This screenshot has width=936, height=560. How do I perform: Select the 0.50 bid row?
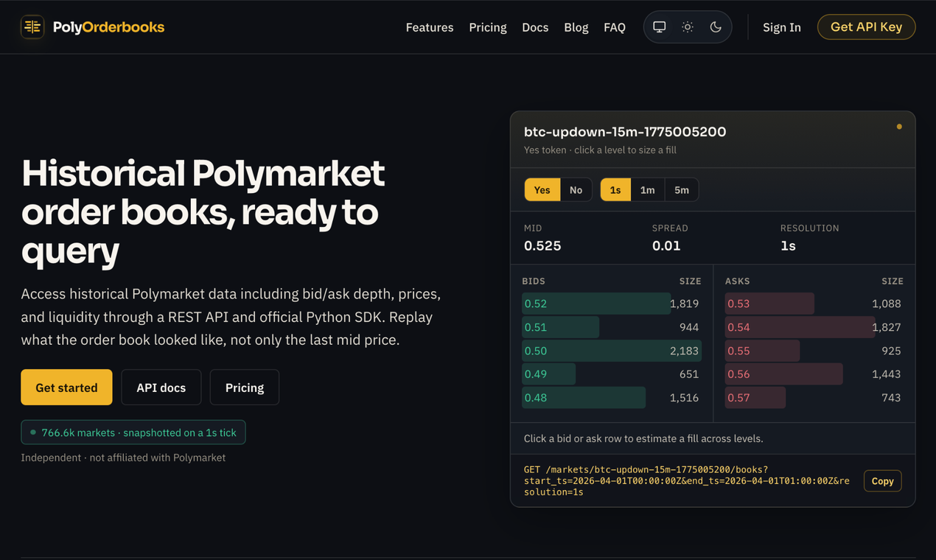(611, 351)
